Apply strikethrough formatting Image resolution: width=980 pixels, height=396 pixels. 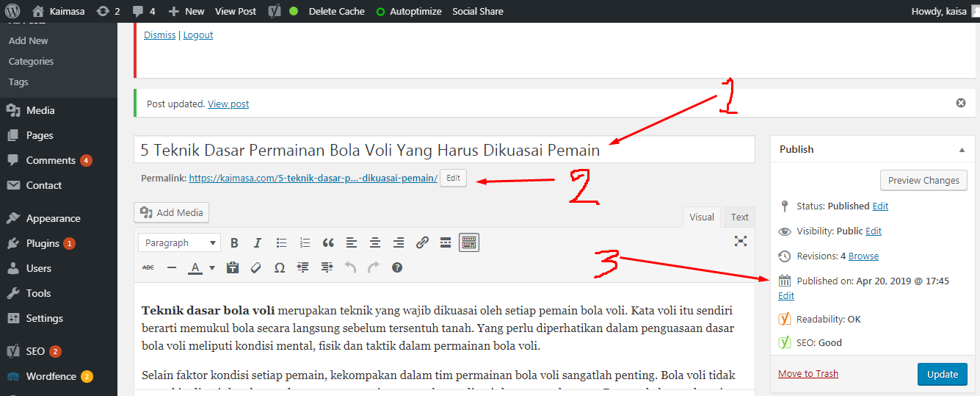[148, 267]
